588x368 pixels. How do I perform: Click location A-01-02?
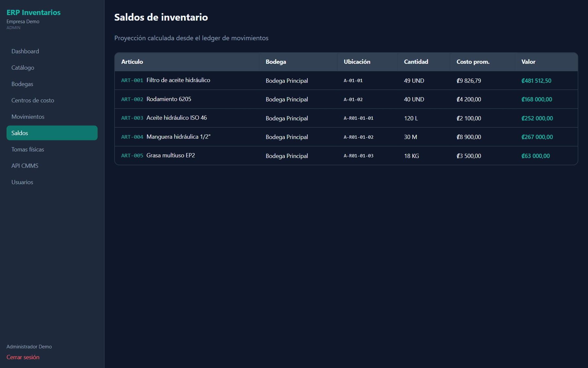[353, 99]
